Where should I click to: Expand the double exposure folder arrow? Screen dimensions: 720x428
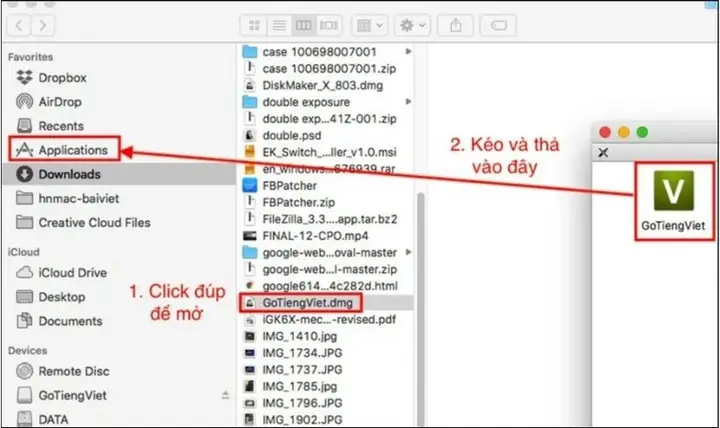408,101
